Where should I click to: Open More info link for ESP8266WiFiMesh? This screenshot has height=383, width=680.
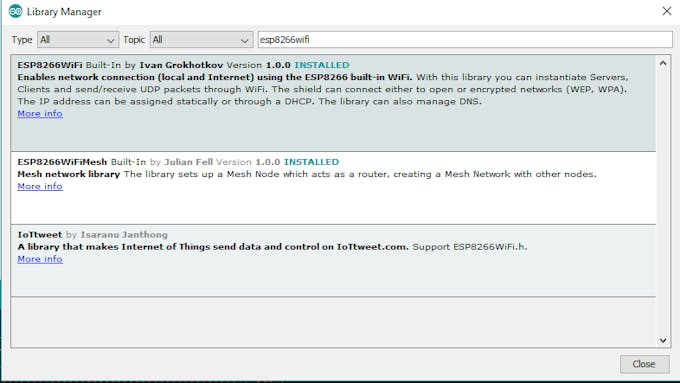click(40, 186)
